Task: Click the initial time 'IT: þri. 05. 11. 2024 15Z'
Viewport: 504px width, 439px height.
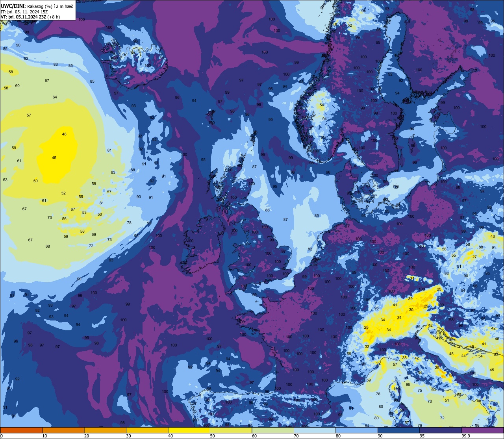Action: click(x=25, y=11)
